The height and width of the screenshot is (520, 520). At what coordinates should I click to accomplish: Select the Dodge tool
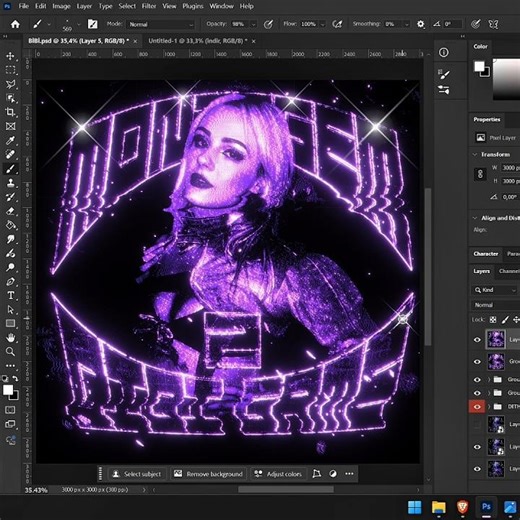tap(10, 267)
